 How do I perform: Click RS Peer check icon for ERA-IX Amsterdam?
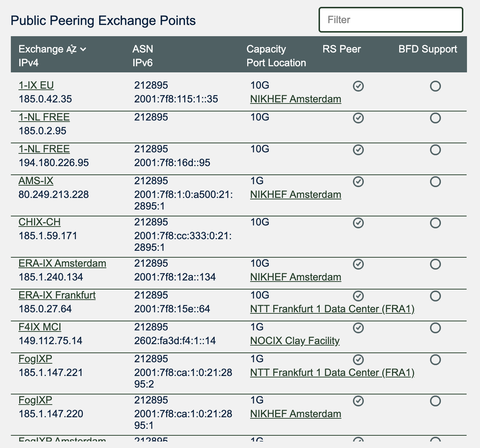358,264
